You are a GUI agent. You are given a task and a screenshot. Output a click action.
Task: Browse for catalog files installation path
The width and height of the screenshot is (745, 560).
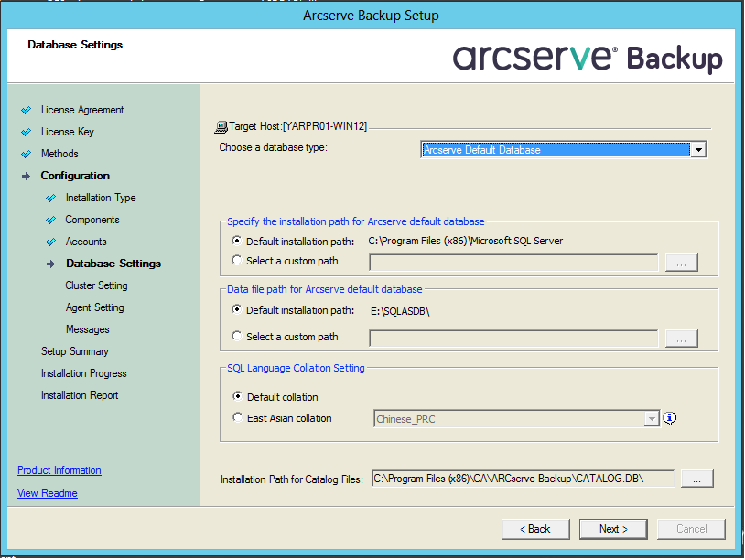pyautogui.click(x=696, y=479)
